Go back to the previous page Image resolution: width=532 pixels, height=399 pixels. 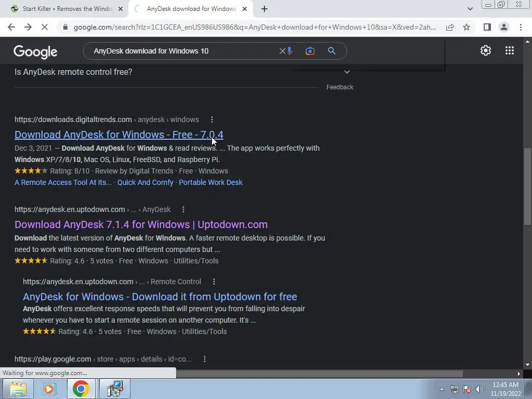tap(11, 27)
